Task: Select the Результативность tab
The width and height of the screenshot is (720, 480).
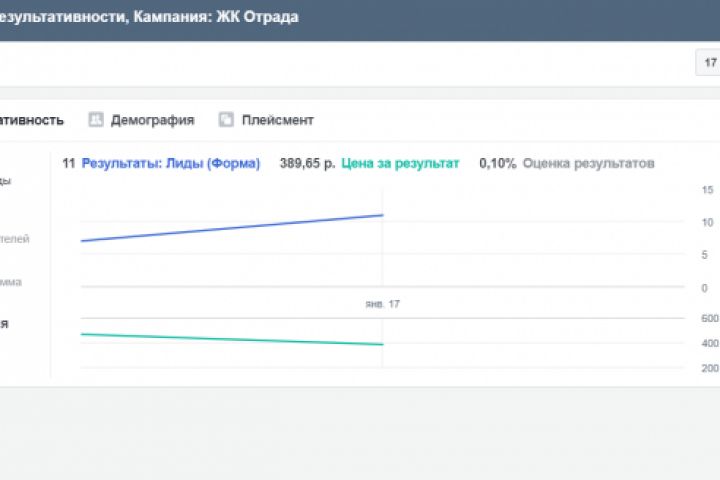Action: [30, 120]
